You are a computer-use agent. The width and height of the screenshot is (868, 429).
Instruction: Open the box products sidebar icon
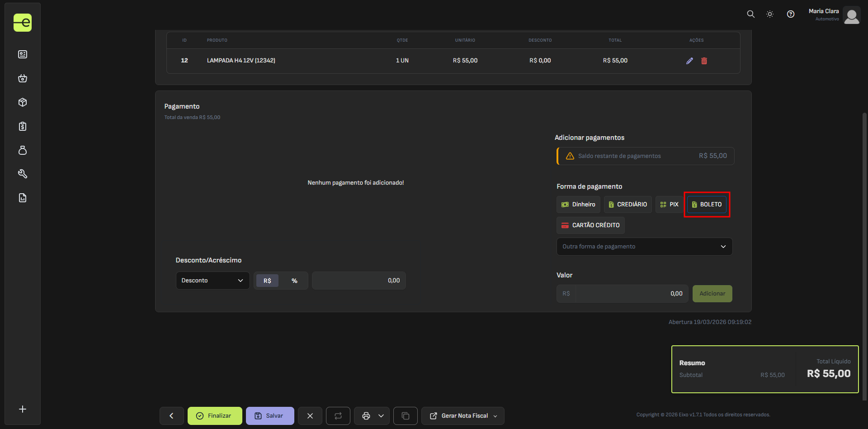[x=23, y=102]
